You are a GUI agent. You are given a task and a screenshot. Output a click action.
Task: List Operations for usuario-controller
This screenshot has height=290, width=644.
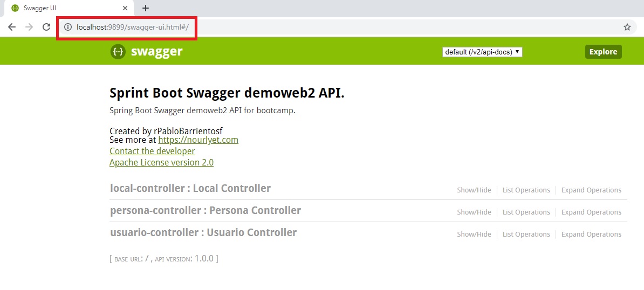tap(526, 234)
